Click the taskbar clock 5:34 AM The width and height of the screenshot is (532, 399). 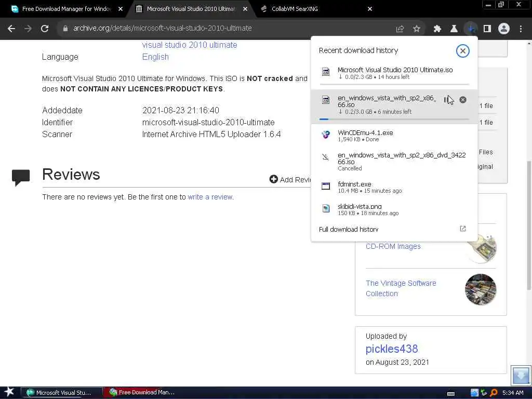513,393
